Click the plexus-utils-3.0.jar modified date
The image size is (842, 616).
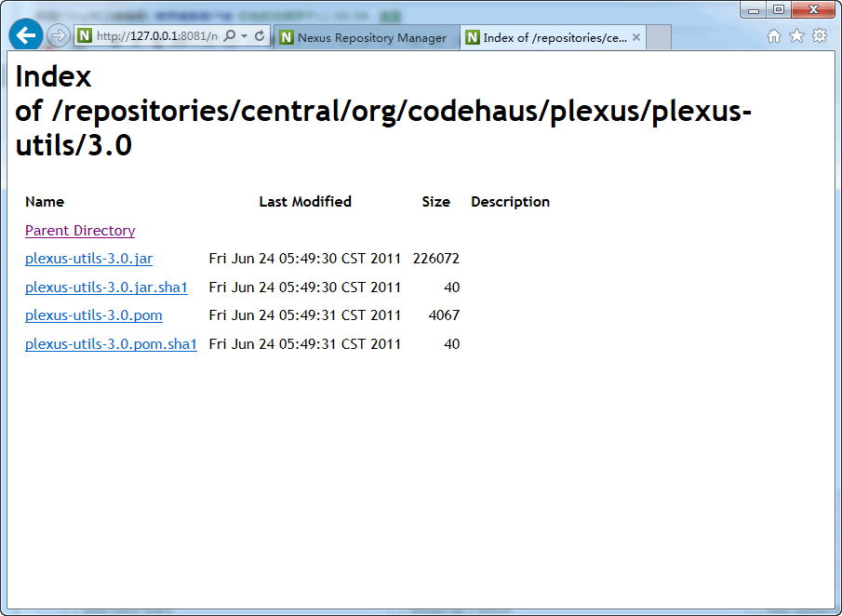point(305,259)
